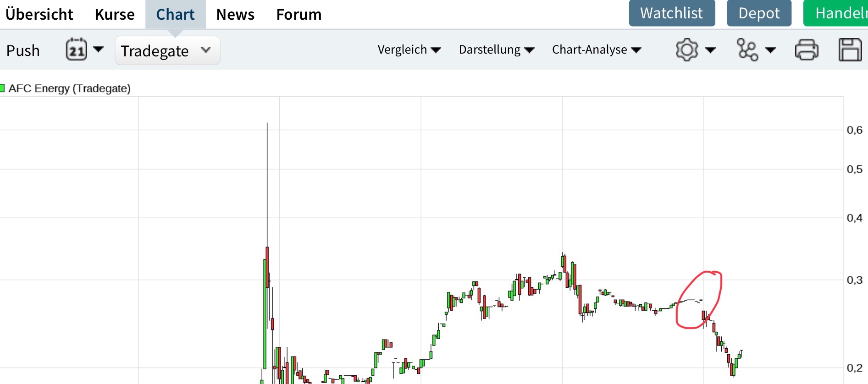The width and height of the screenshot is (868, 384).
Task: Click the 0,3 price axis label
Action: coord(855,280)
